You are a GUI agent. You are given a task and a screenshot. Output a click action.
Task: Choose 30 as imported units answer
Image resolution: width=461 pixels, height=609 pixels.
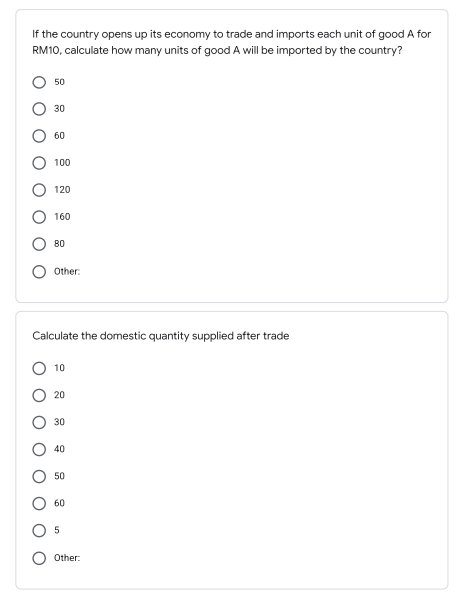pos(39,109)
